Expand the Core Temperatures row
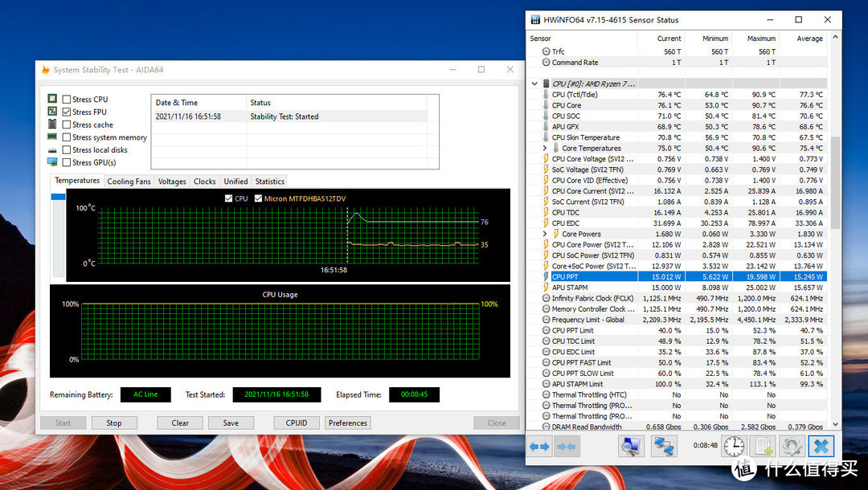This screenshot has width=868, height=490. 545,148
